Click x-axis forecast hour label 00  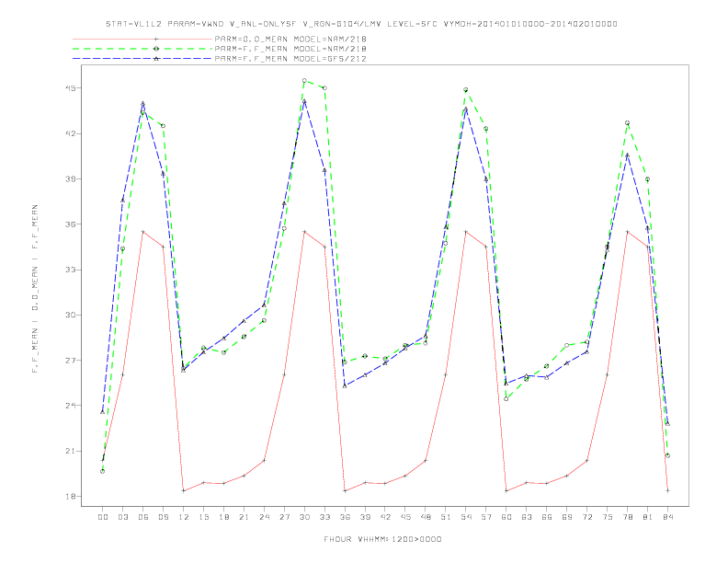[x=103, y=517]
